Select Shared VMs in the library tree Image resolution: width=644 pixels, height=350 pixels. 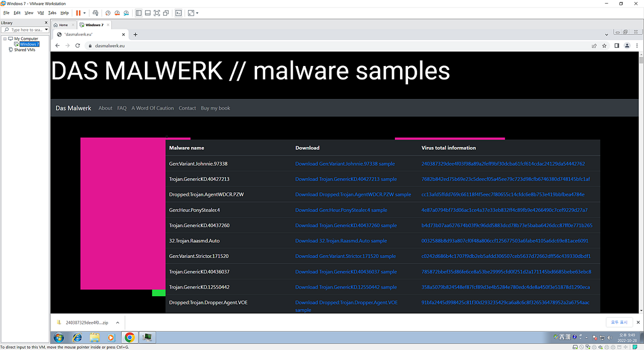[x=25, y=50]
